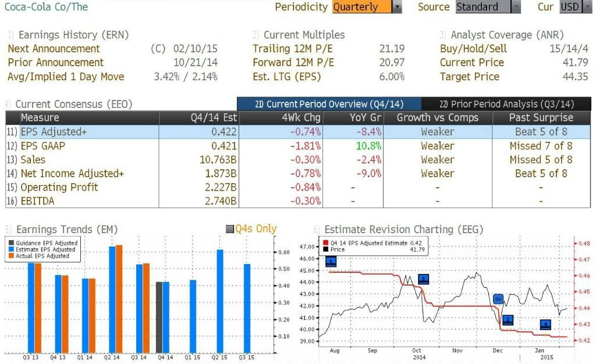
Task: Click the YoY Gr column header
Action: [x=353, y=117]
